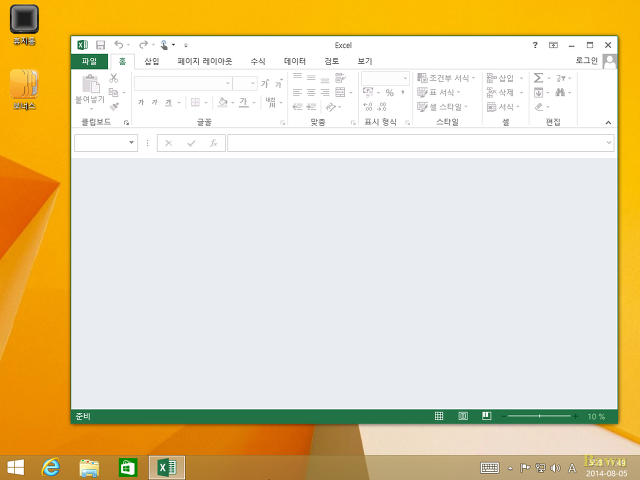Expand the Name Box dropdown
The height and width of the screenshot is (480, 640).
tap(131, 142)
